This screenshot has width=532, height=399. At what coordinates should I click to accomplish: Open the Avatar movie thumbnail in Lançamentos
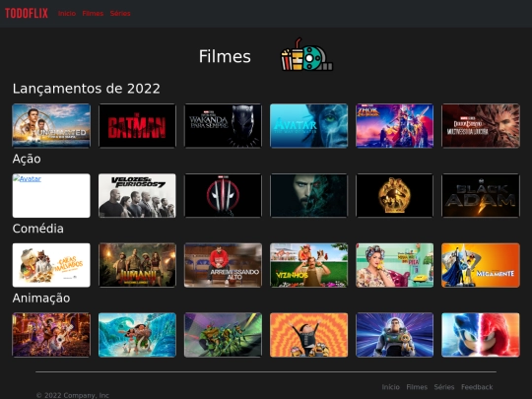click(x=308, y=126)
